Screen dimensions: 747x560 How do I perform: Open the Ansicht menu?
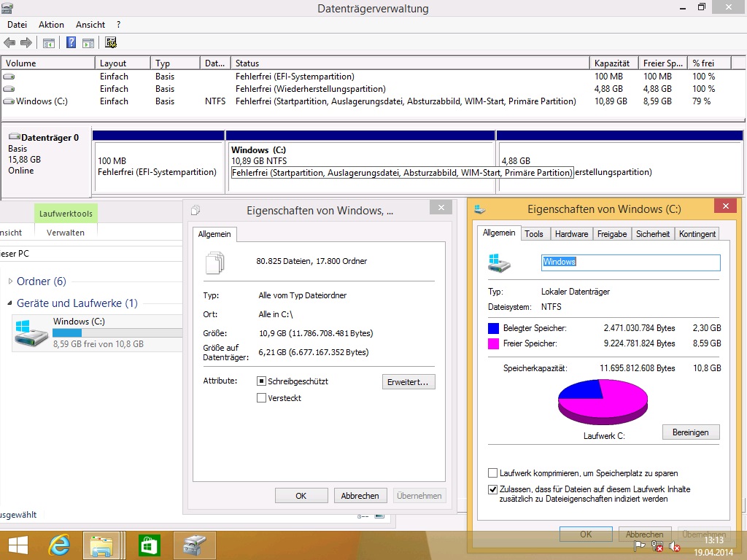point(90,25)
